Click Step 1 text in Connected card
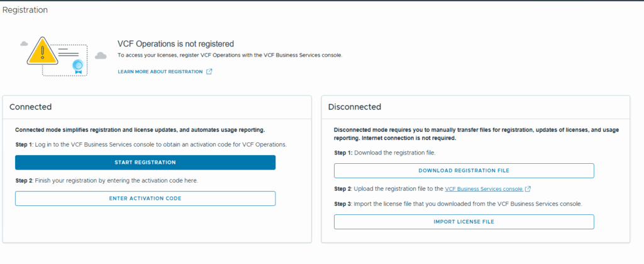644x264 pixels. click(x=151, y=145)
